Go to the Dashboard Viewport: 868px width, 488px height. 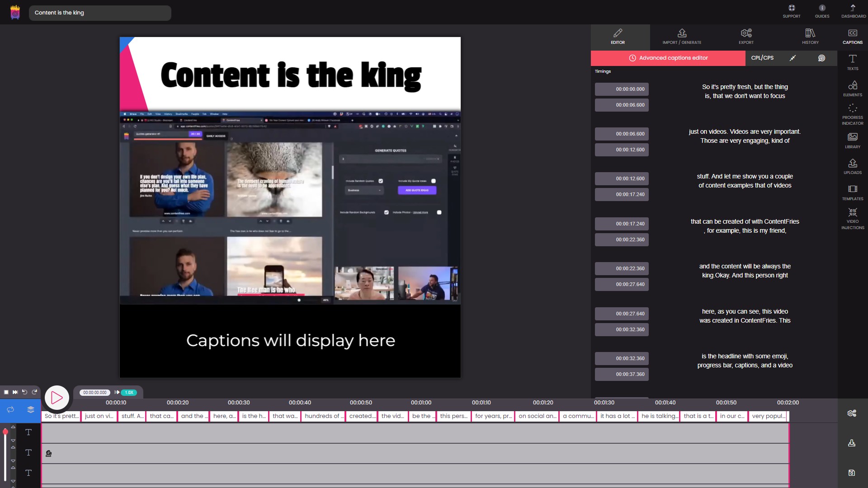click(x=853, y=11)
